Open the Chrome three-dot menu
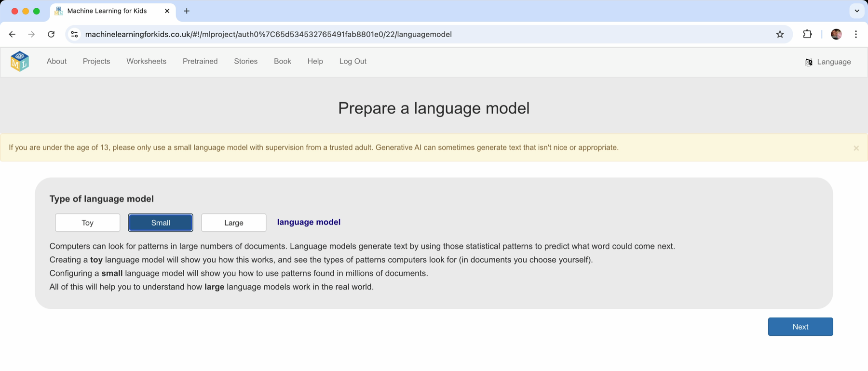Viewport: 868px width, 371px height. (856, 34)
